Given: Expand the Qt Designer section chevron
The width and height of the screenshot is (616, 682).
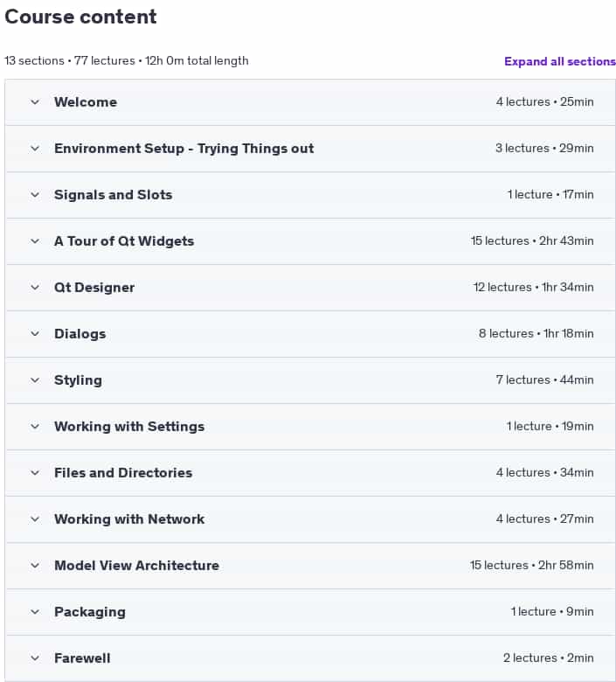Looking at the screenshot, I should (x=35, y=288).
